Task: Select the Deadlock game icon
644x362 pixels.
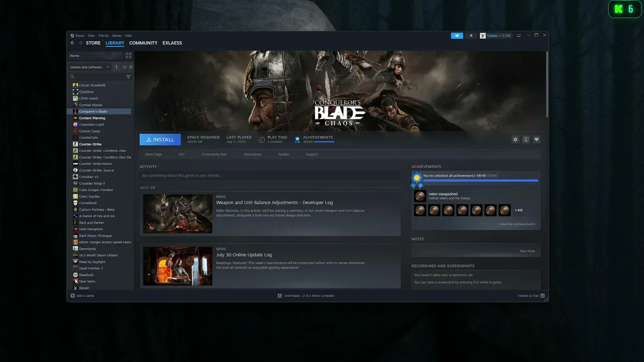Action: tap(75, 275)
